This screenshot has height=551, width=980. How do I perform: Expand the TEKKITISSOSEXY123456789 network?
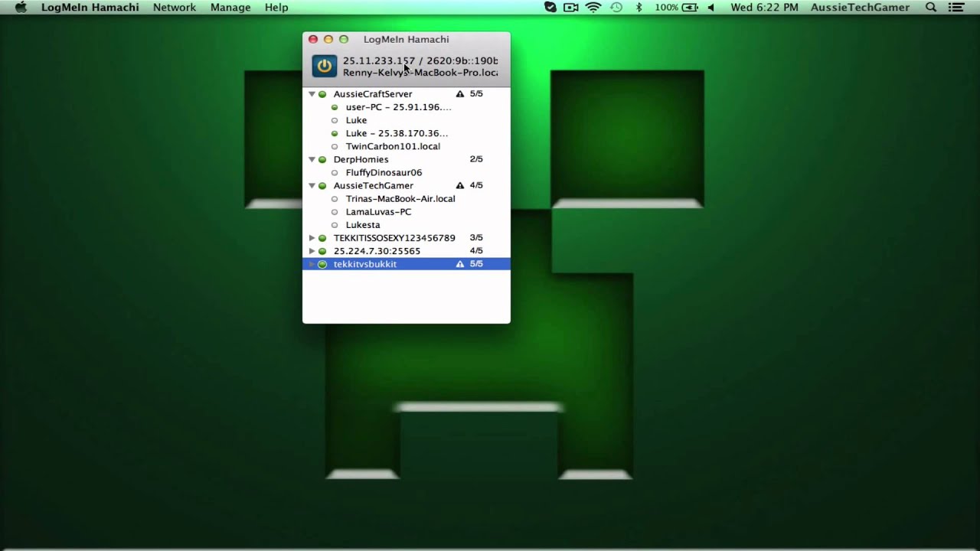(x=312, y=238)
